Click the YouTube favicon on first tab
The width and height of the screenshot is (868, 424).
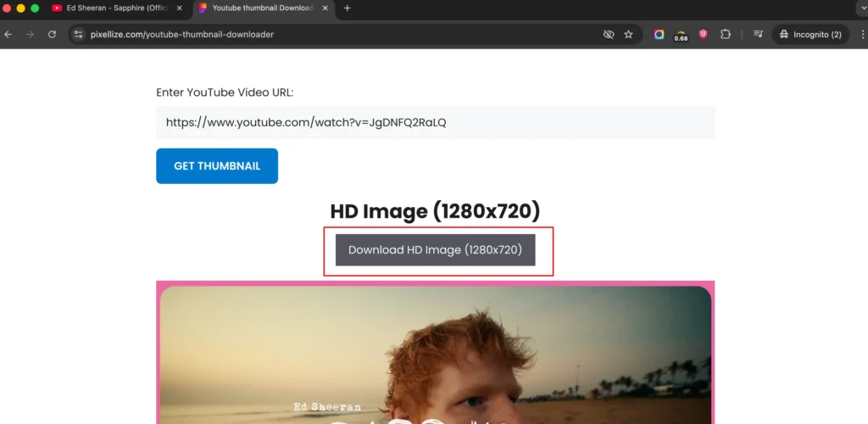[x=57, y=8]
